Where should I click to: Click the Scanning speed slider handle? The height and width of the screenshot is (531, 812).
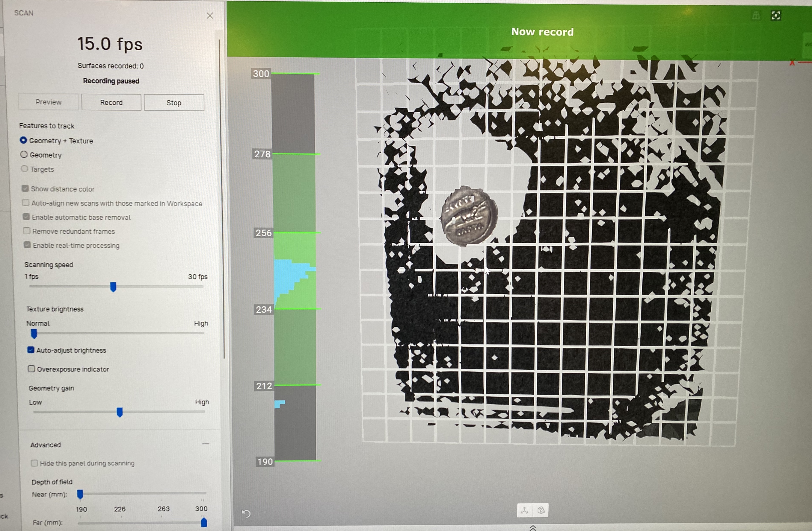[x=113, y=287]
